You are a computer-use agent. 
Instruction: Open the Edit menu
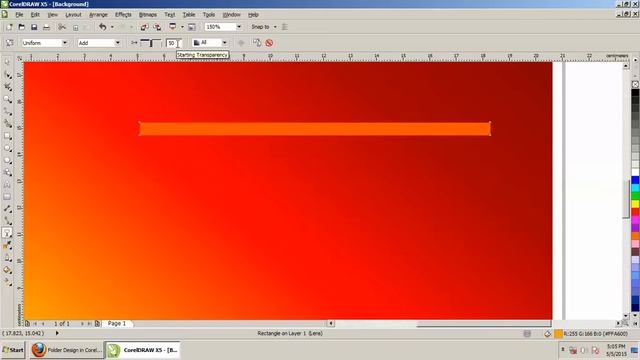point(35,15)
